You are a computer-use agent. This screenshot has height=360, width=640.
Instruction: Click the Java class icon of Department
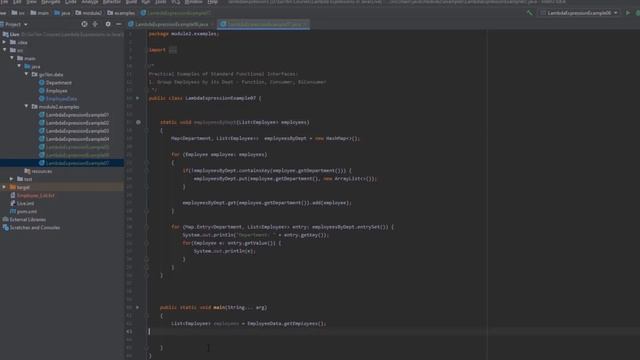(x=42, y=82)
